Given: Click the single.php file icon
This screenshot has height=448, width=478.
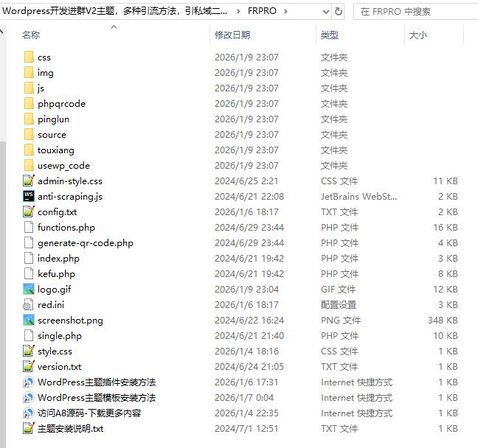Looking at the screenshot, I should pos(29,335).
